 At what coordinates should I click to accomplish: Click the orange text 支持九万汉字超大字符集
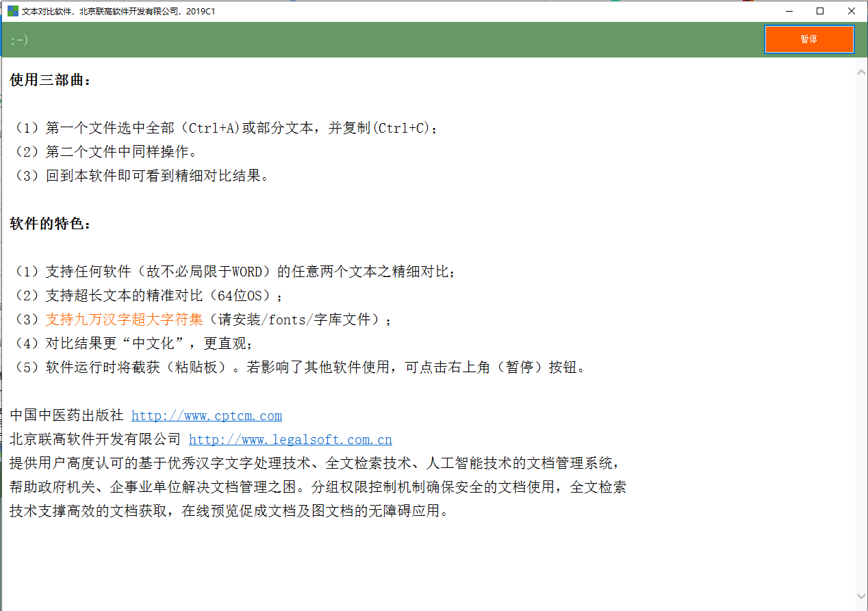click(x=125, y=320)
